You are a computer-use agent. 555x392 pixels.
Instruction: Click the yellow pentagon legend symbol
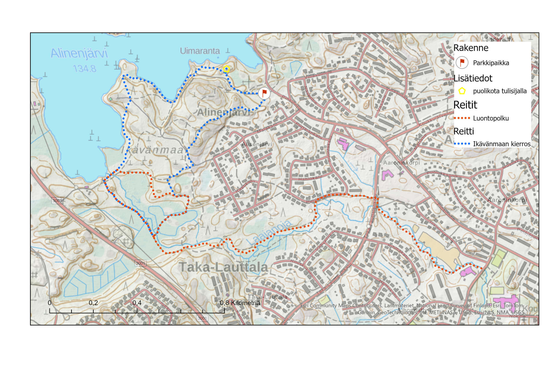(462, 91)
